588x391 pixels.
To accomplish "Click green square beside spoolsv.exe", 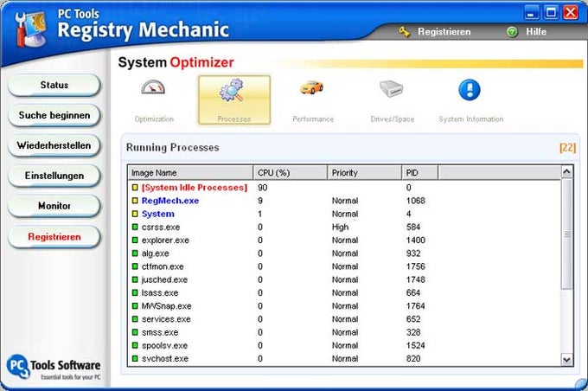I will pos(135,345).
